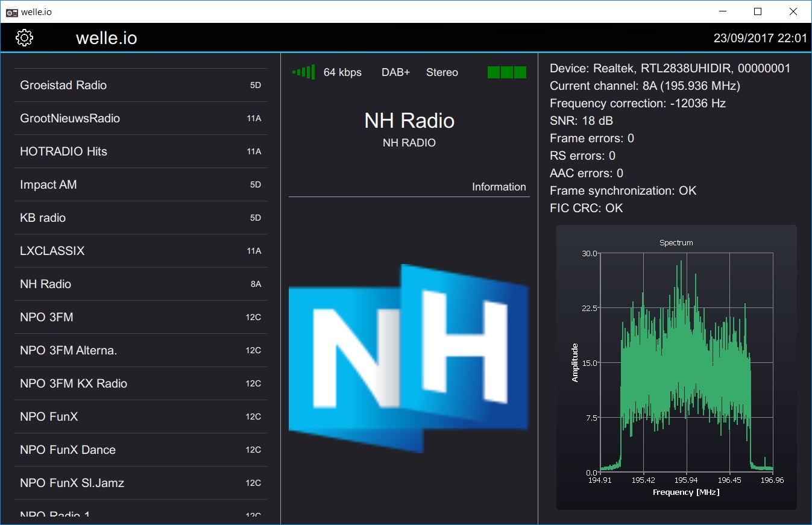Image resolution: width=812 pixels, height=525 pixels.
Task: Play the NPO FunX station
Action: 140,417
